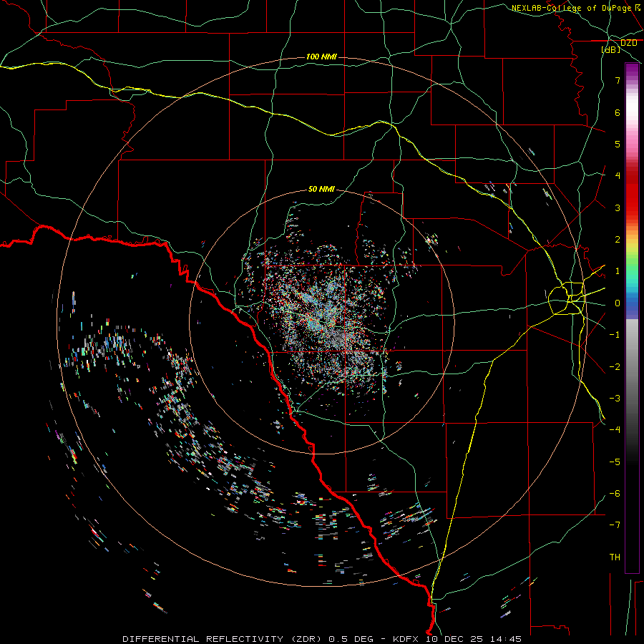This screenshot has height=644, width=644.
Task: Click the 0 dB value on color scale
Action: tap(618, 303)
